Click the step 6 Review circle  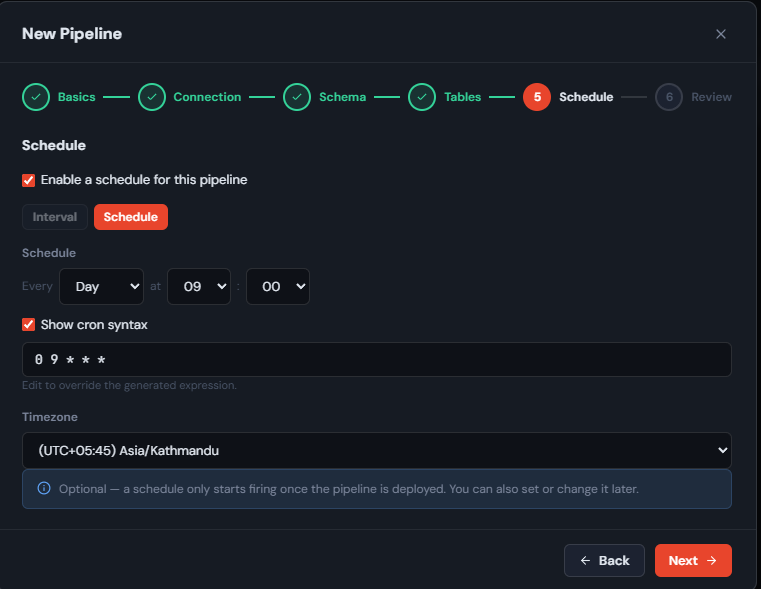pyautogui.click(x=669, y=97)
